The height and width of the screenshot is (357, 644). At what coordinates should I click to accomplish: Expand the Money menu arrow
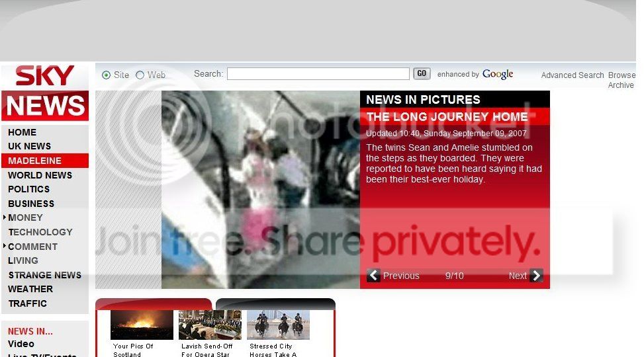click(x=5, y=218)
